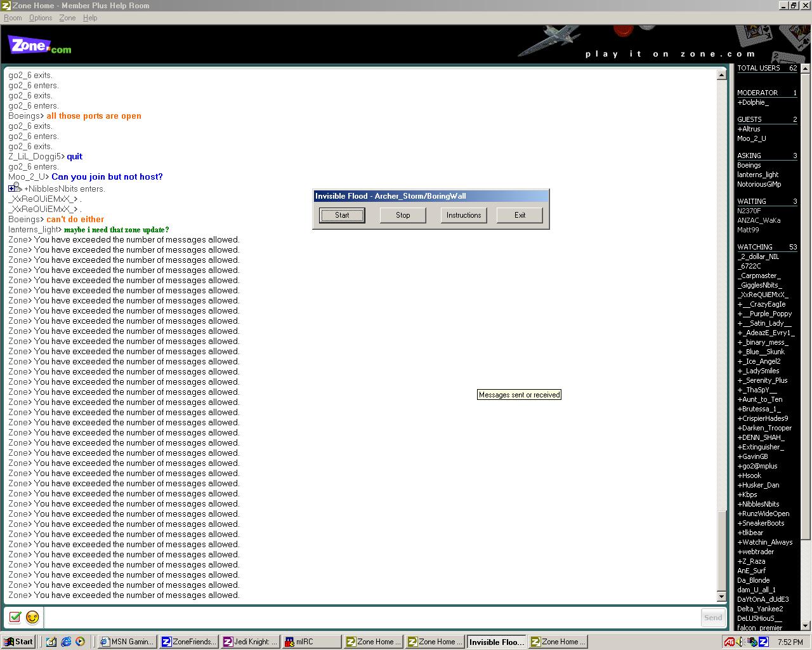
Task: Select Da_Blonde in user list
Action: pos(753,580)
